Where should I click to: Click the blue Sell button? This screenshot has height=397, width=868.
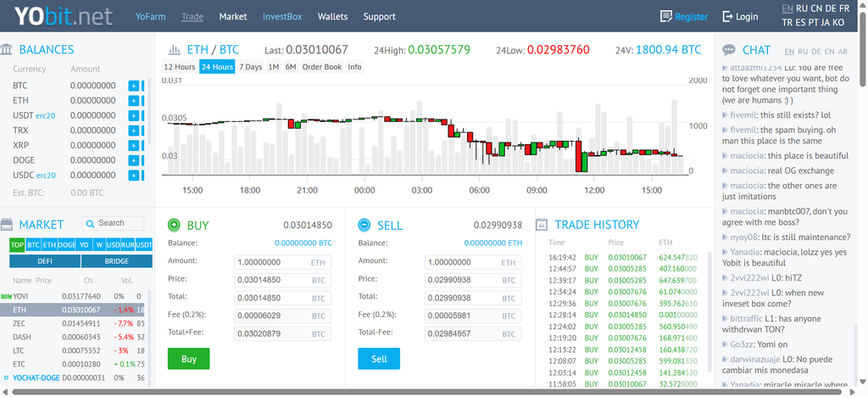pos(379,359)
